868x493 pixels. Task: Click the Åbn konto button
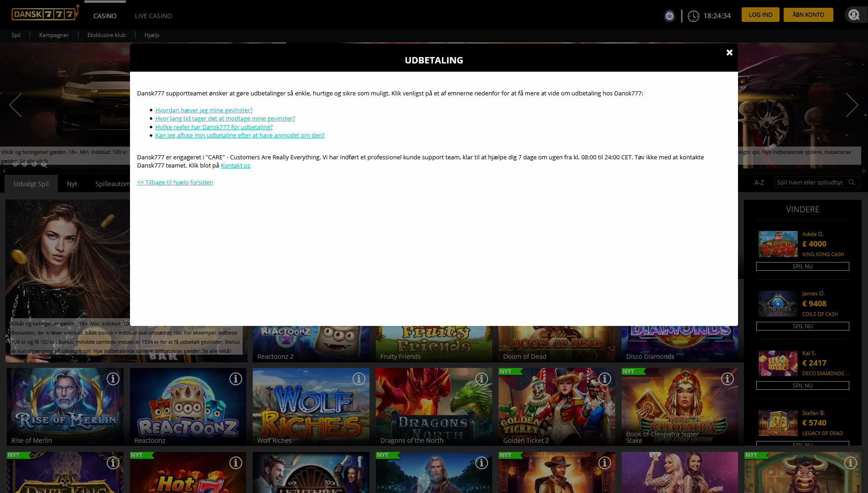click(x=808, y=15)
